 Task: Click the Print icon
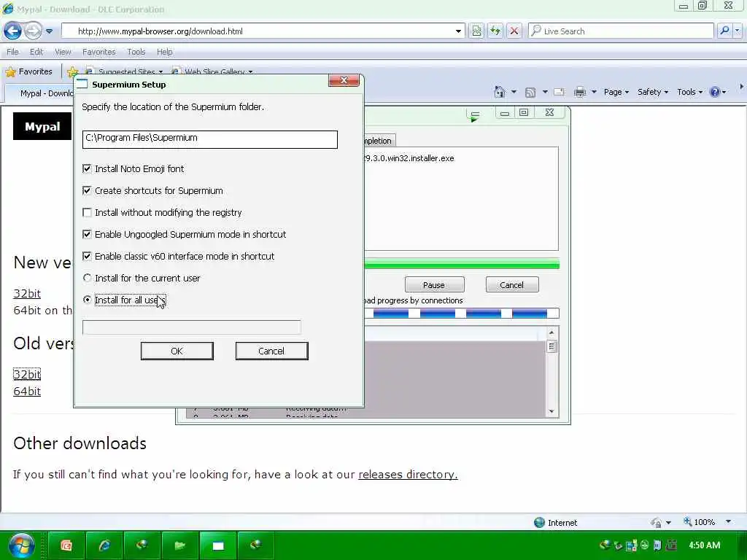[580, 92]
